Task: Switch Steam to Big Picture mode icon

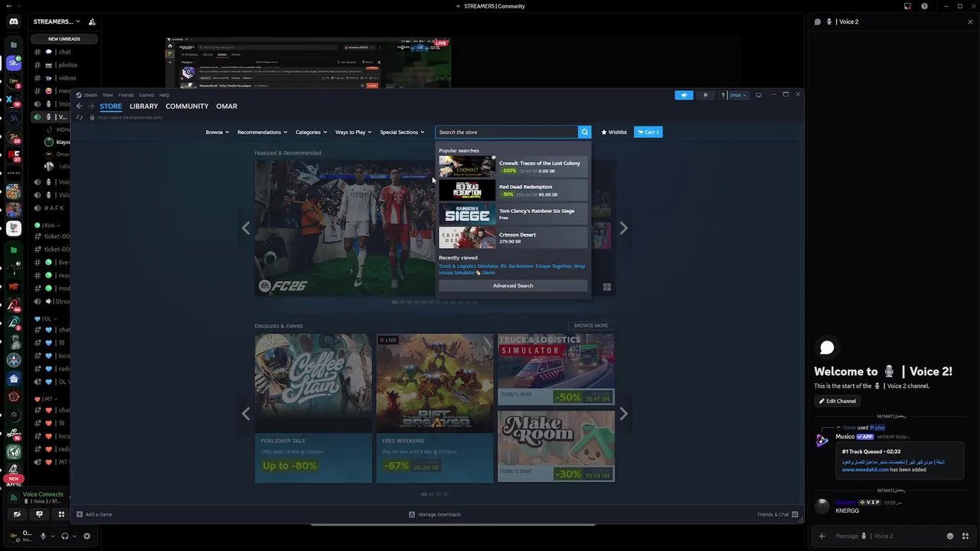Action: (759, 95)
